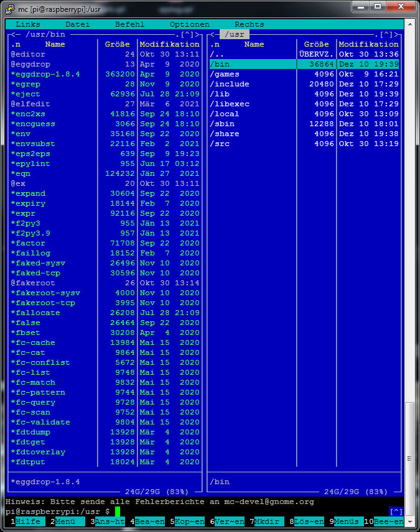The height and width of the screenshot is (532, 420).
Task: Select the /games directory in right panel
Action: 225,74
